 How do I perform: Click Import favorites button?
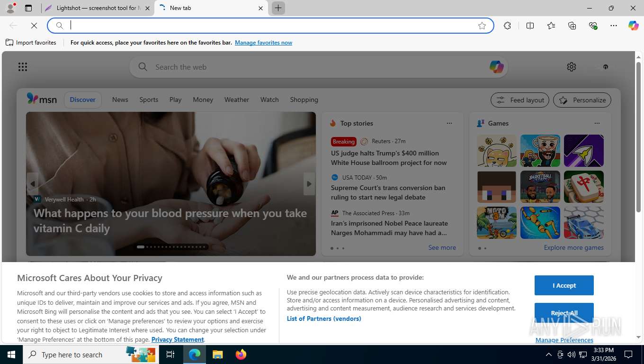pyautogui.click(x=31, y=43)
